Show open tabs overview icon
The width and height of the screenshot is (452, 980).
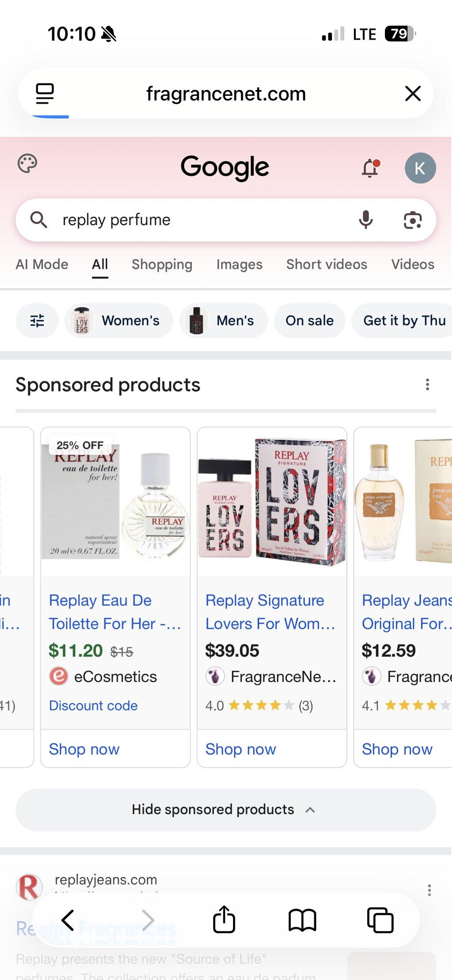(380, 920)
